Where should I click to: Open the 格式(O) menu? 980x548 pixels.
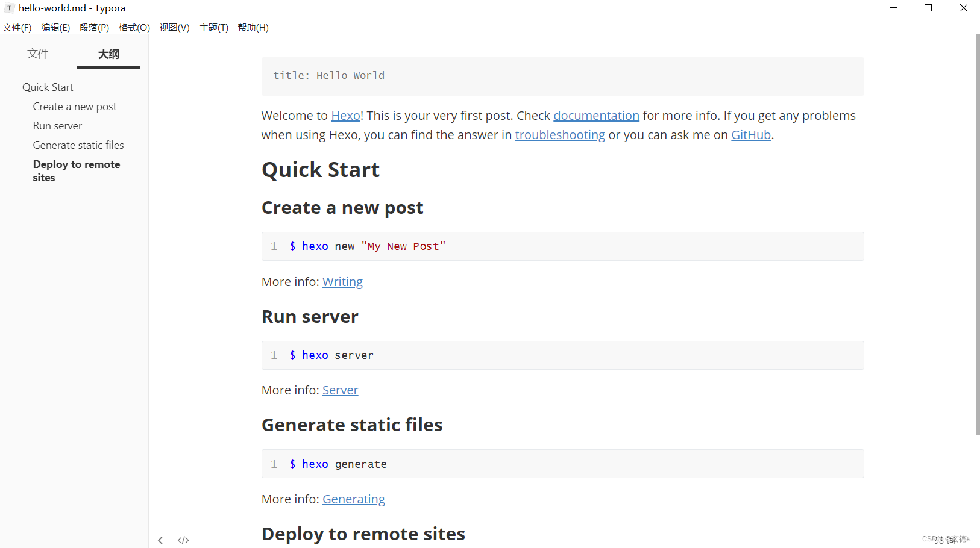pos(134,28)
